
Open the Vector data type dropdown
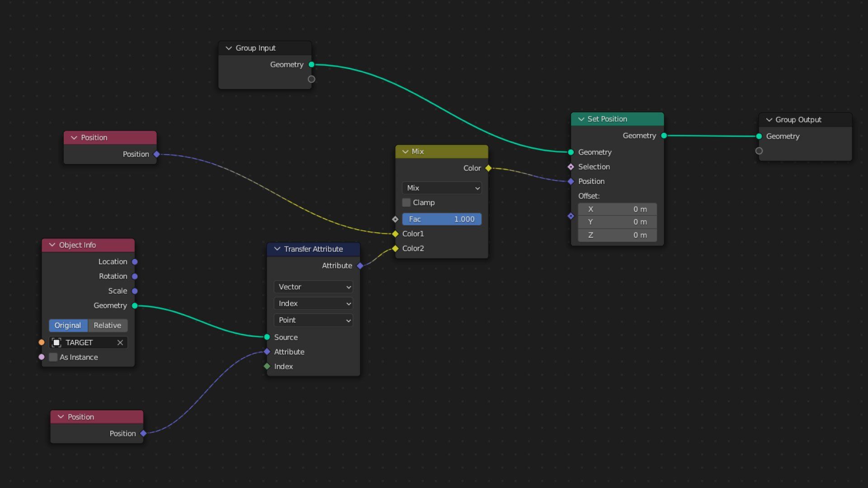(x=313, y=287)
